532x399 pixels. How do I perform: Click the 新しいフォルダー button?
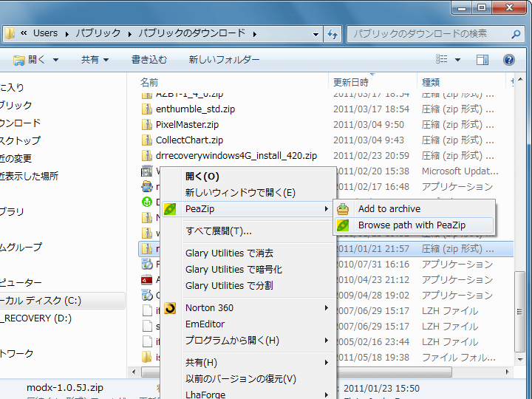(225, 60)
